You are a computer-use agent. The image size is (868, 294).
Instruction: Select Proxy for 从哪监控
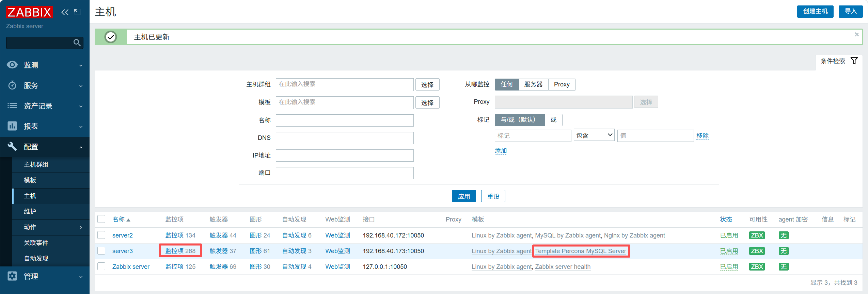(562, 84)
